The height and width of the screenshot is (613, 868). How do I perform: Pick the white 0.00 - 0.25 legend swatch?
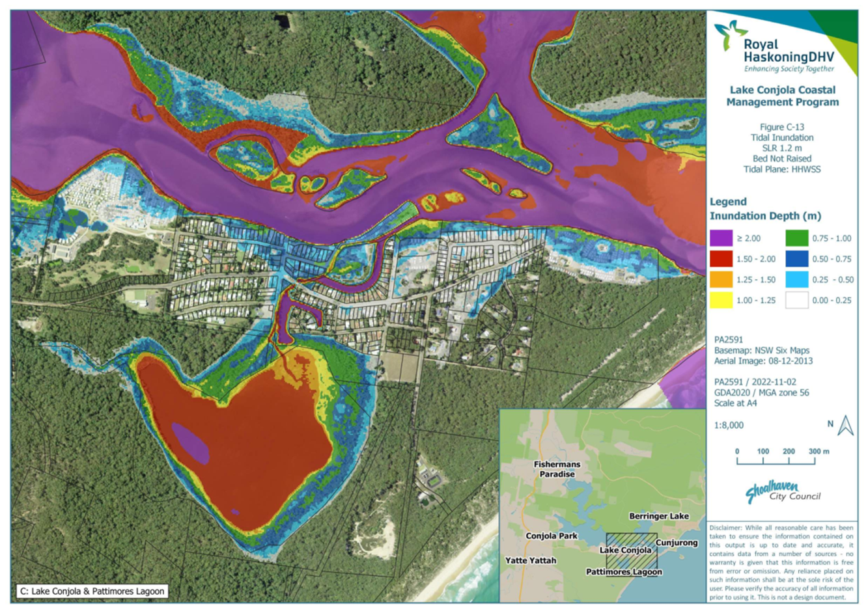click(796, 301)
